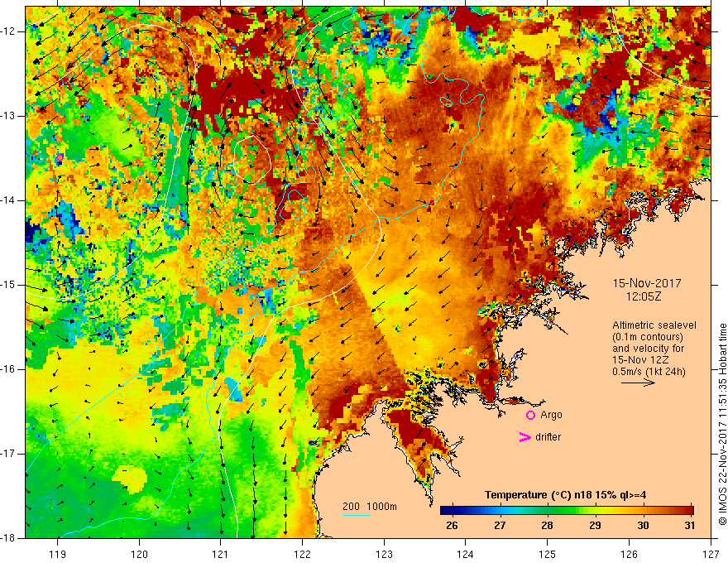Screen dimensions: 728x563
Task: Click the latitude axis label -17
Action: [x=8, y=454]
